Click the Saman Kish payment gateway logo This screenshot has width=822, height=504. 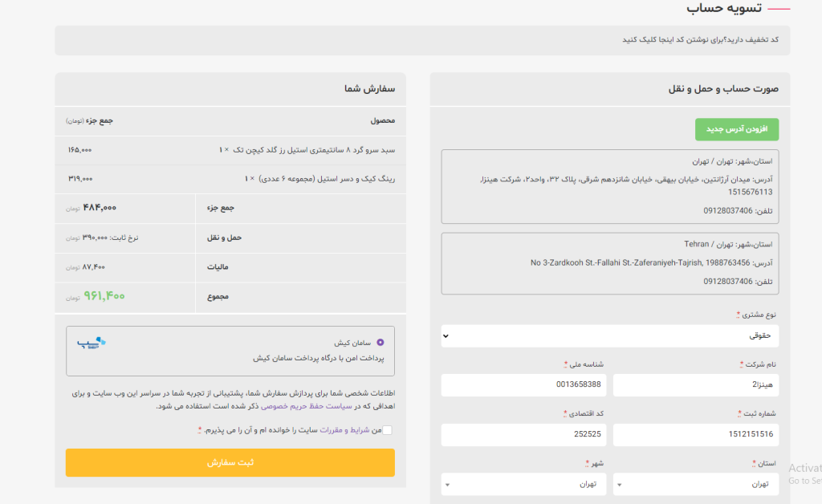pyautogui.click(x=92, y=343)
